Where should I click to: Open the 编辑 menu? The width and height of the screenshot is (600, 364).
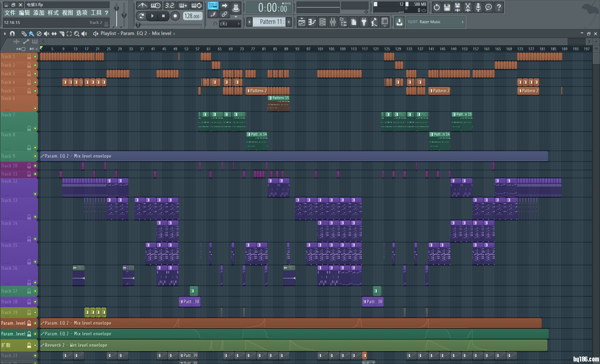(24, 13)
